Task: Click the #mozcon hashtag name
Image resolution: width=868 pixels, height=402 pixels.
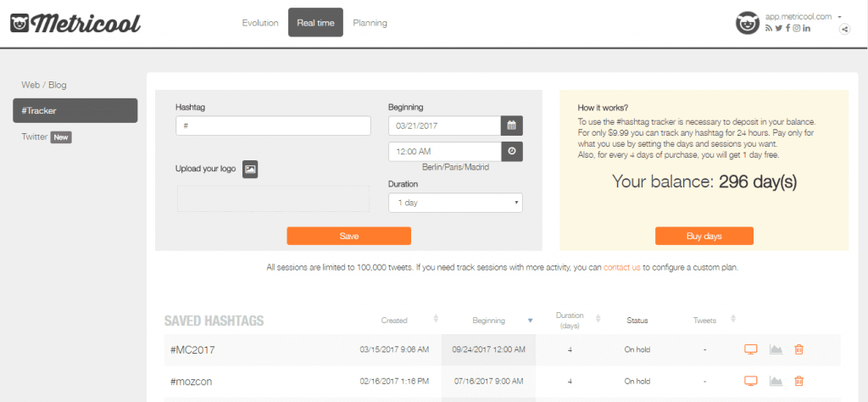Action: [x=191, y=382]
